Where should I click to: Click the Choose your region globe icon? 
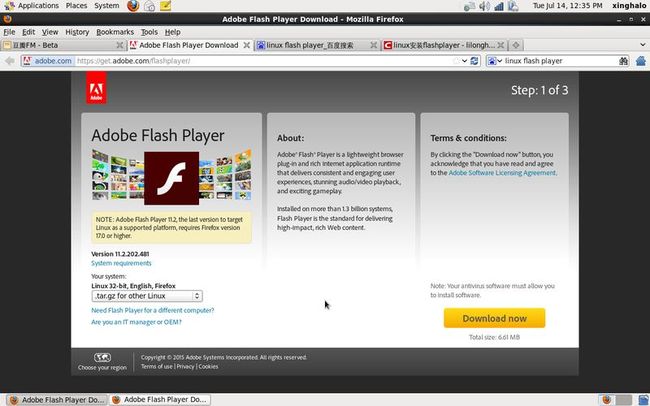coord(102,357)
